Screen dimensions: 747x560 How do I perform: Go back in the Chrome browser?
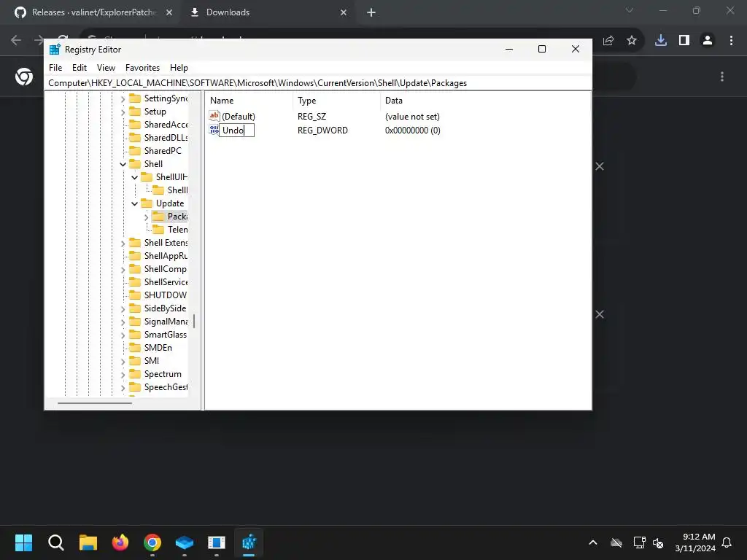click(x=16, y=41)
